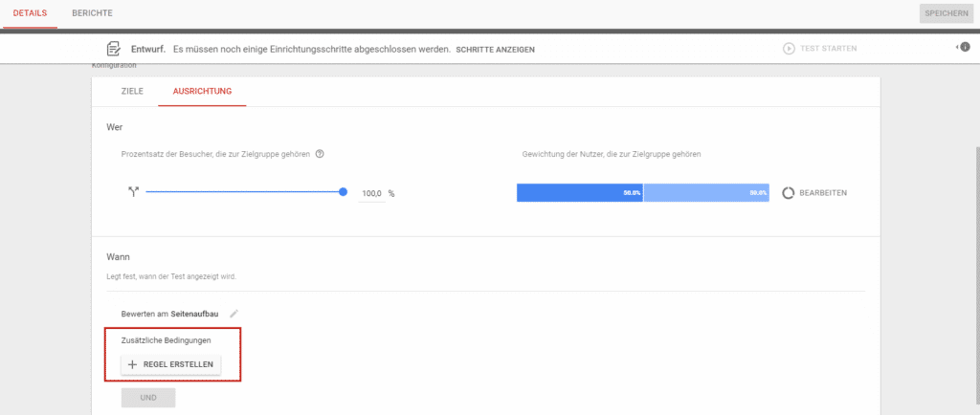This screenshot has width=980, height=415.
Task: Click the help question mark beside Prozentsatz
Action: point(320,153)
